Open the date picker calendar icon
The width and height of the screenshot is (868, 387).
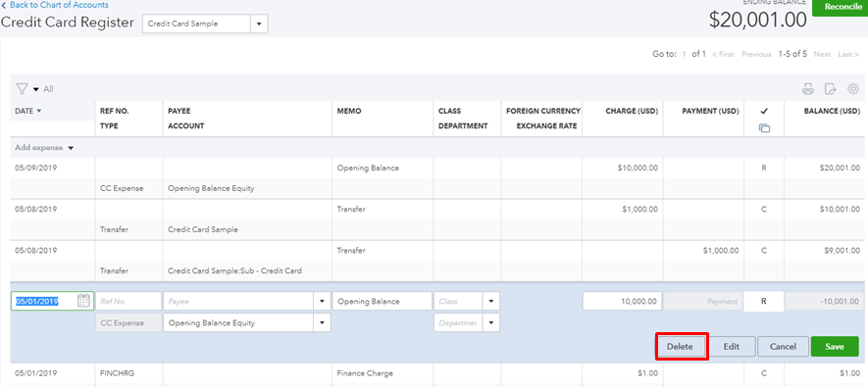[x=83, y=301]
